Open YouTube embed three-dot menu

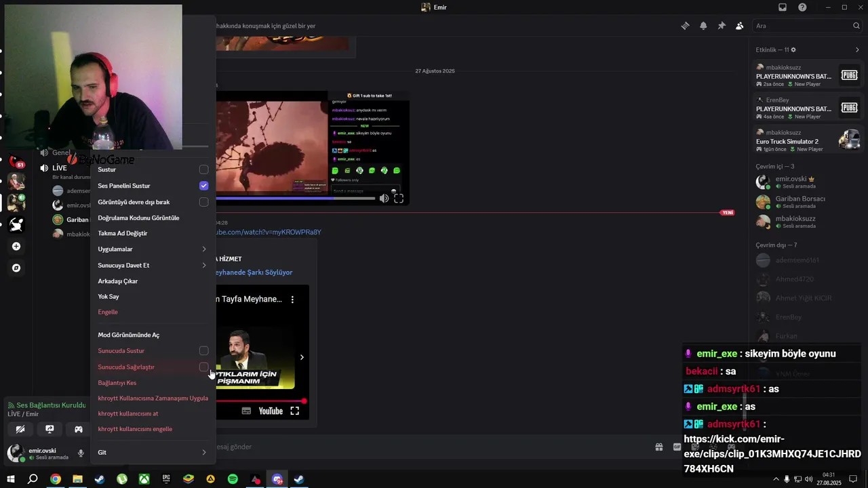[x=293, y=299]
